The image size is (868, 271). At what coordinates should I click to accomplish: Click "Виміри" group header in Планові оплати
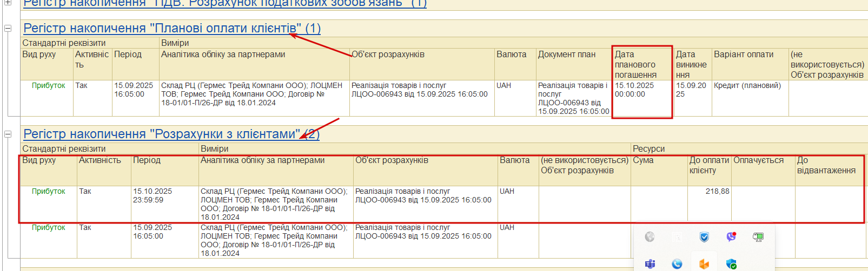click(x=513, y=43)
